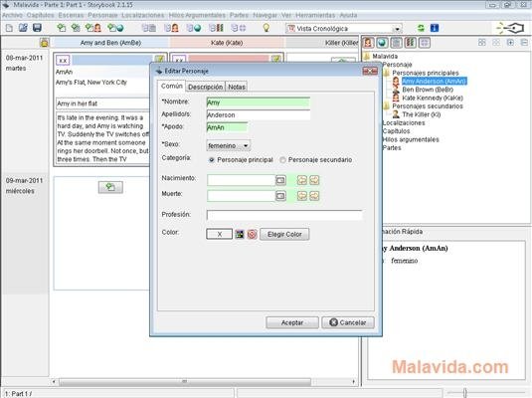Toggle parts filter in tree panel

click(x=425, y=43)
